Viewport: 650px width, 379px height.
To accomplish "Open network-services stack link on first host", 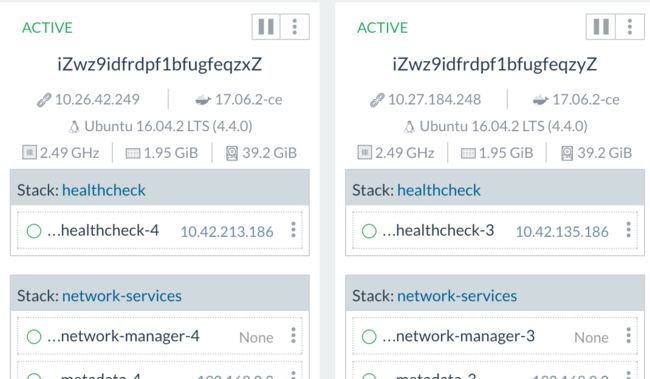I will [122, 296].
